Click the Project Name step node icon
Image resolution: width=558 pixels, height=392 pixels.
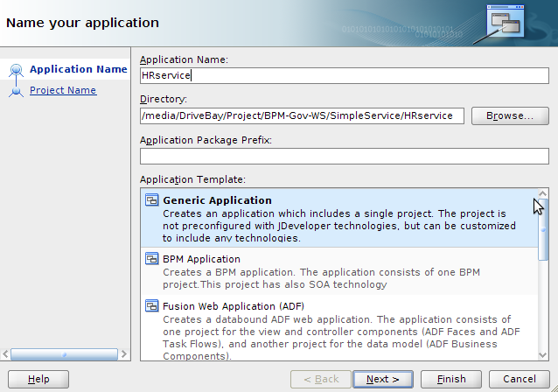point(16,92)
